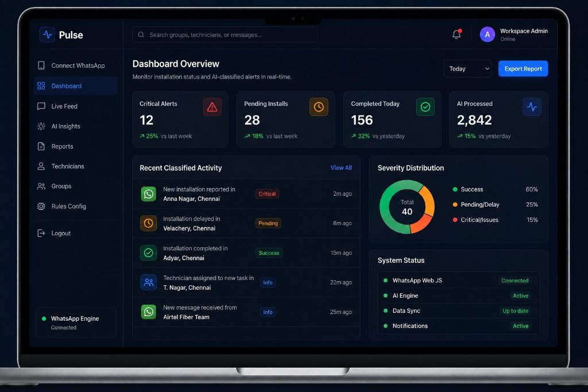Click the Critical Alerts warning triangle icon
588x392 pixels.
212,107
